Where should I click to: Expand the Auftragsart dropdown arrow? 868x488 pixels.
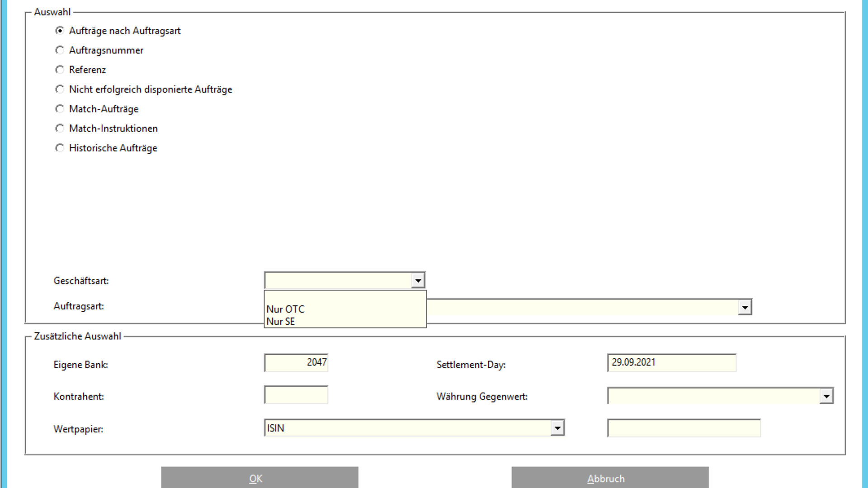tap(745, 307)
